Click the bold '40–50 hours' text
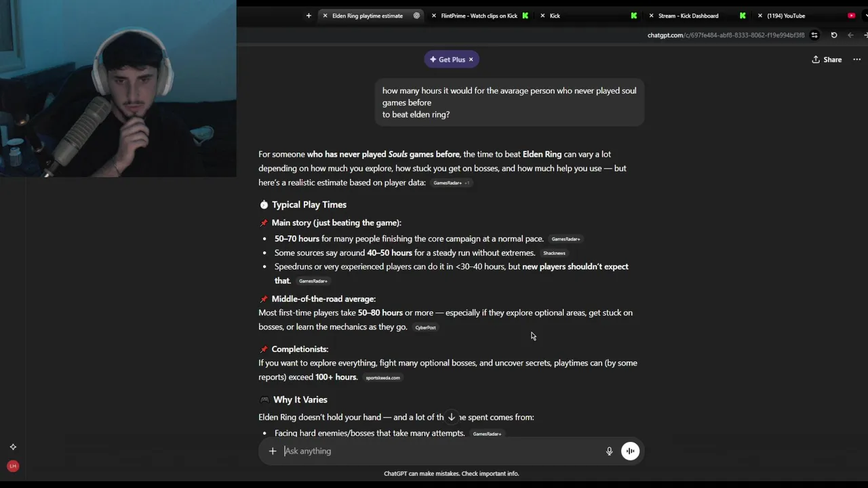The image size is (868, 488). 389,253
